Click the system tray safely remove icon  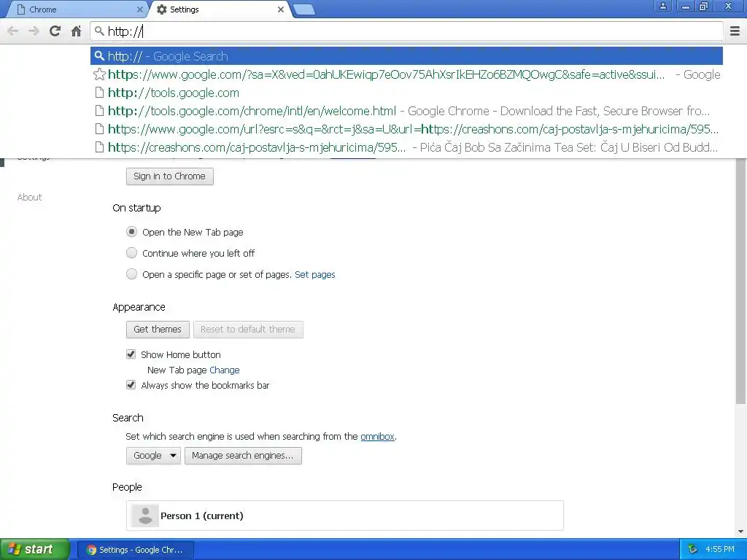click(x=693, y=549)
